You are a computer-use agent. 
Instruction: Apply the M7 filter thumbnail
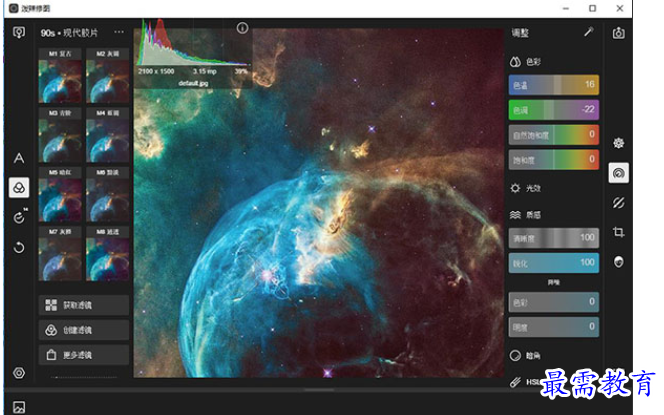(x=60, y=254)
